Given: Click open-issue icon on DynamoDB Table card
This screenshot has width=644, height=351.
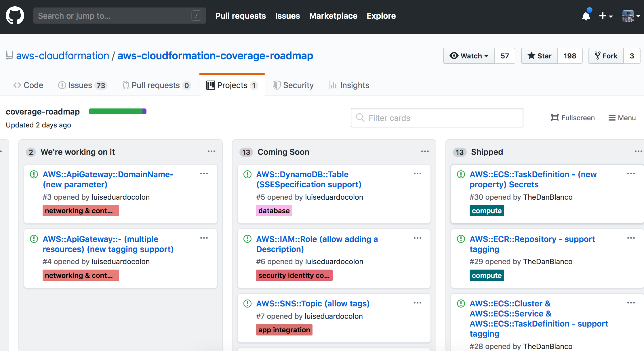Looking at the screenshot, I should click(x=247, y=174).
